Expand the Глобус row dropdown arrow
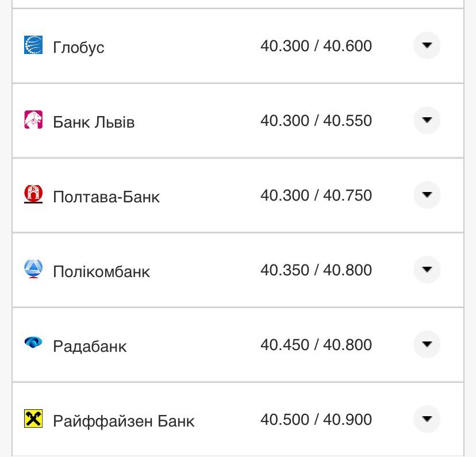This screenshot has height=457, width=476. 427,45
